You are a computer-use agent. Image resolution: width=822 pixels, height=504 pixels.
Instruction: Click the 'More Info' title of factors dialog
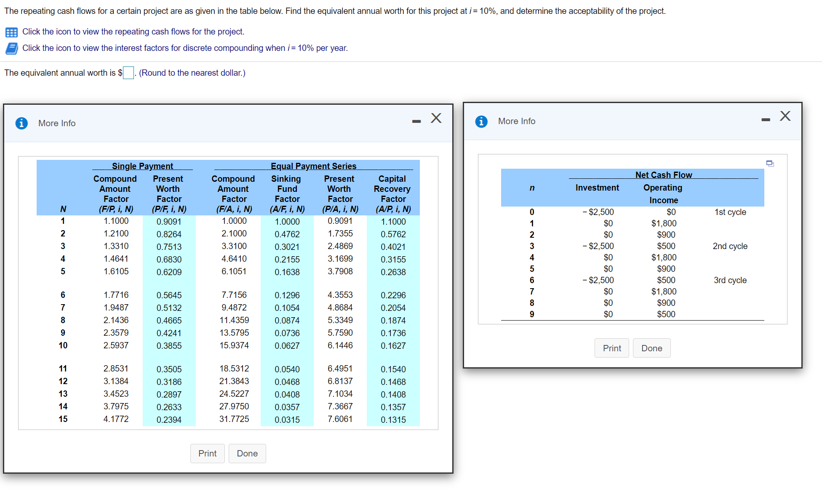57,123
